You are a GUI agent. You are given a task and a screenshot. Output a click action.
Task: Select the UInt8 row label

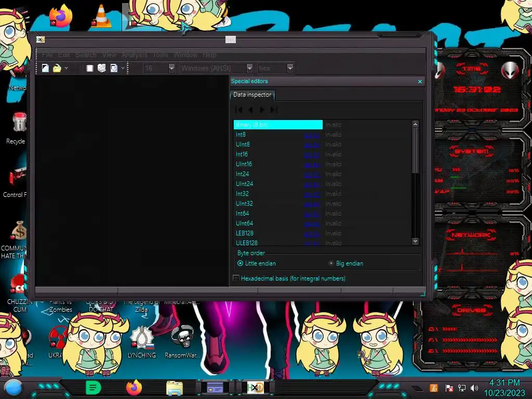click(243, 144)
